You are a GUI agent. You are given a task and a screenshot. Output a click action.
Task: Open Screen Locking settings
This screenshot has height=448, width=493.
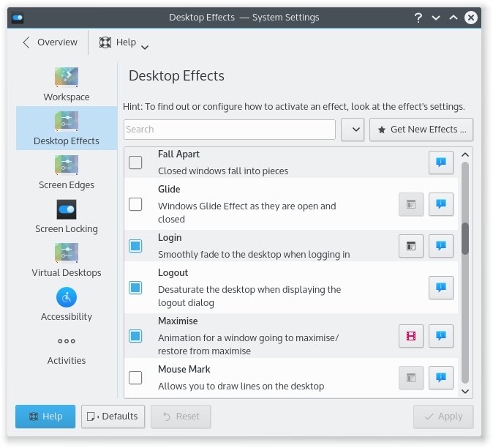click(67, 217)
